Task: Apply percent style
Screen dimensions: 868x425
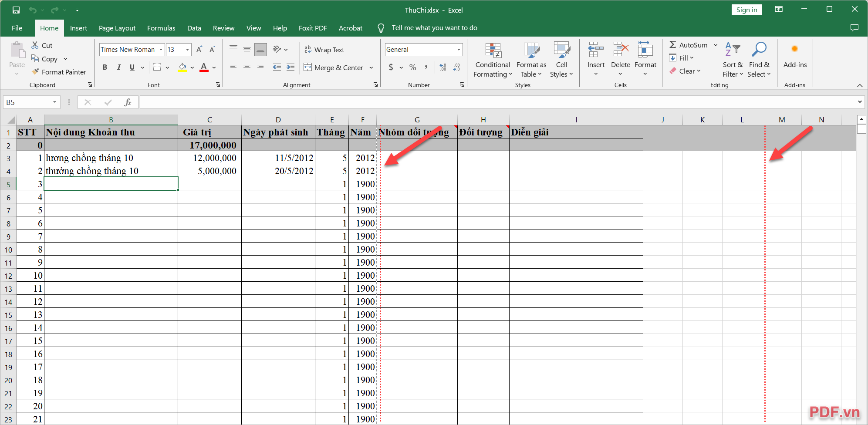Action: coord(413,67)
